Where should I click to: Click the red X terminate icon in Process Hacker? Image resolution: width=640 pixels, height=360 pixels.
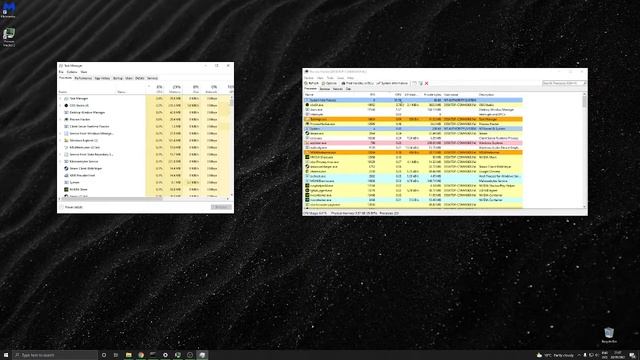point(427,83)
